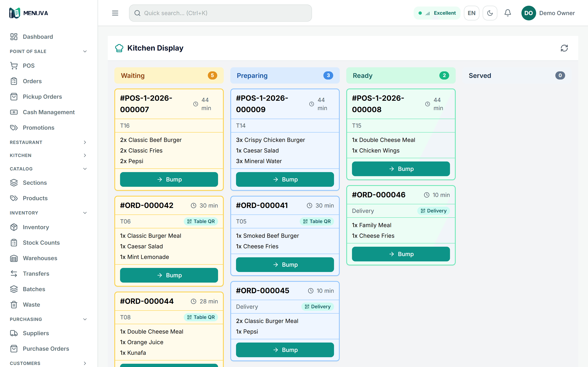Click the Waste trash can icon
The width and height of the screenshot is (588, 367).
14,305
